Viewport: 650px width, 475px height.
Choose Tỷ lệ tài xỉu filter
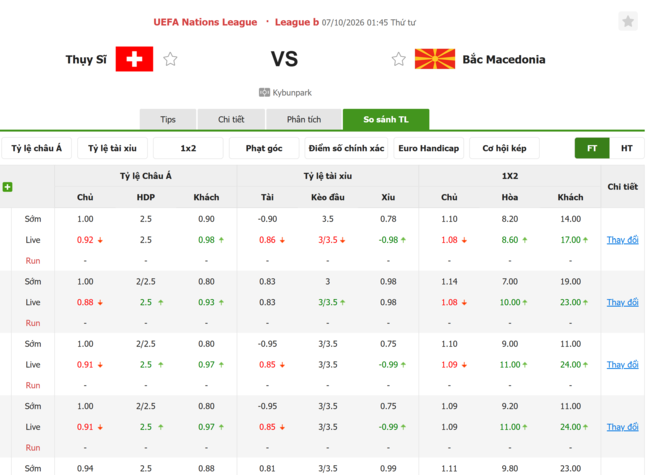(112, 148)
